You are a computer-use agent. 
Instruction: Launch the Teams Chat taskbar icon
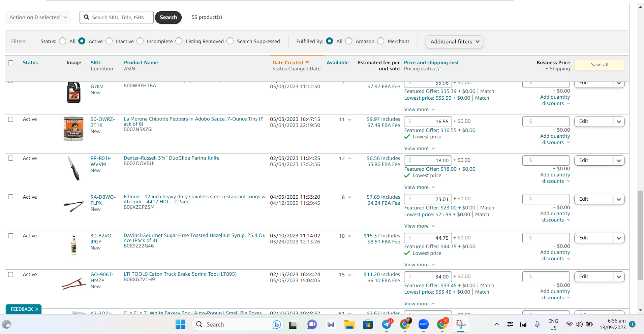pyautogui.click(x=312, y=325)
